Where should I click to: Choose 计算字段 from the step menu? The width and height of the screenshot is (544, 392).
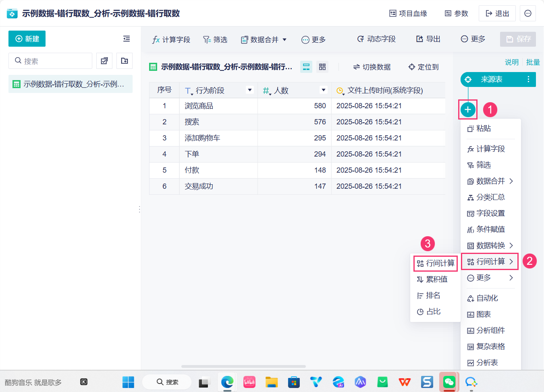491,149
